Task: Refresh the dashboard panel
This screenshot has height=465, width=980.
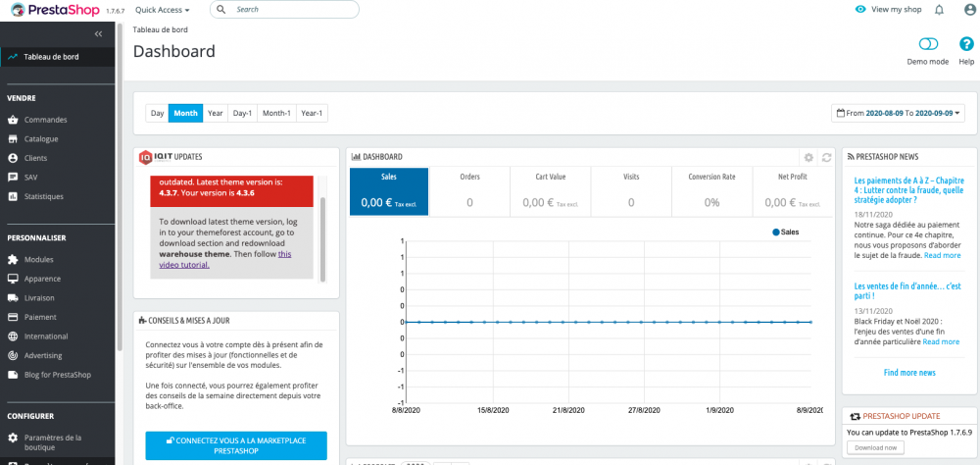Action: [826, 157]
